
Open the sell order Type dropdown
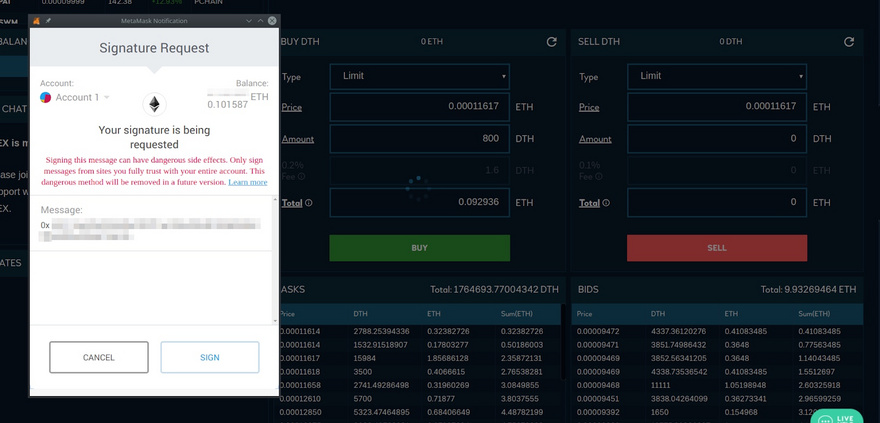click(717, 76)
